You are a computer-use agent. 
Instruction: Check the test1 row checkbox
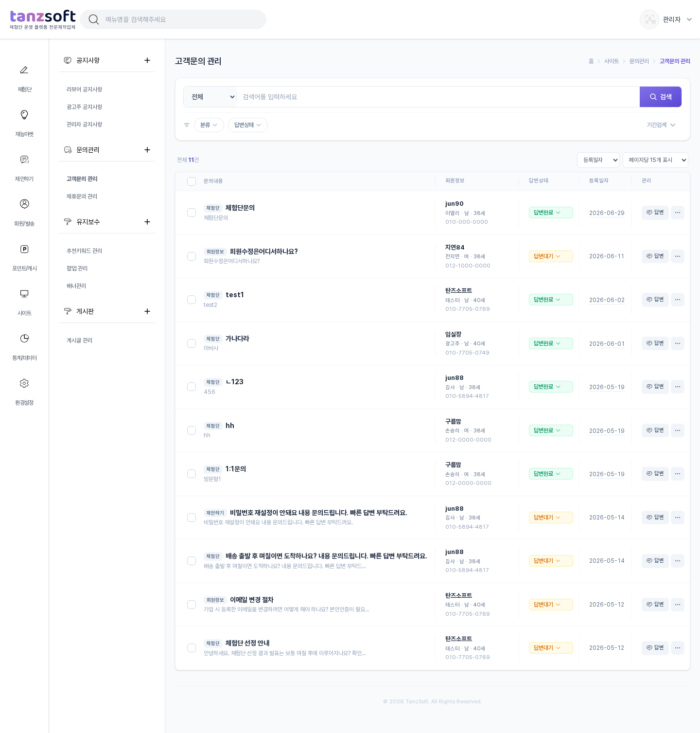point(192,300)
